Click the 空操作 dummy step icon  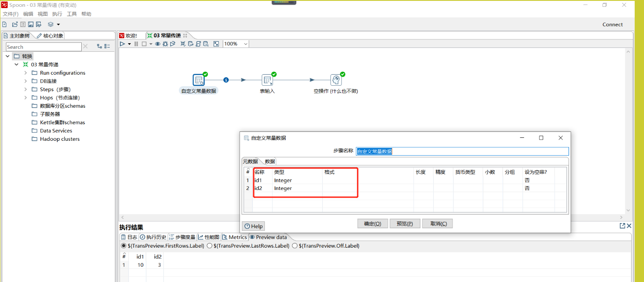(x=336, y=80)
